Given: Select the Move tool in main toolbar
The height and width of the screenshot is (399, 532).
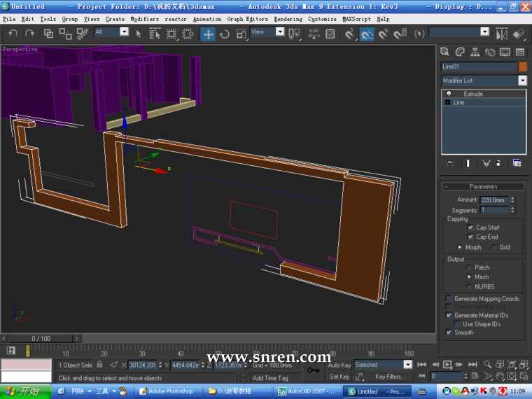Looking at the screenshot, I should click(209, 34).
